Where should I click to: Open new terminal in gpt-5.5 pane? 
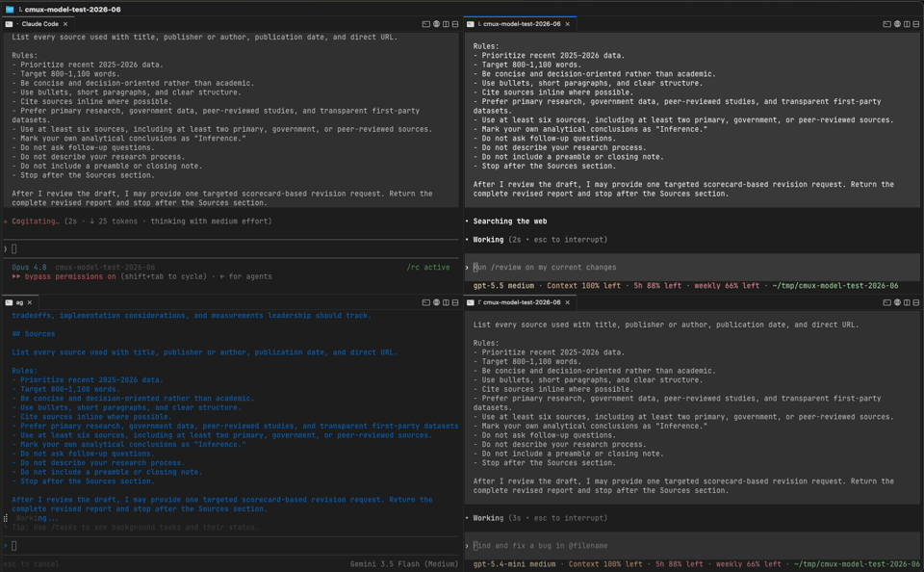(886, 24)
